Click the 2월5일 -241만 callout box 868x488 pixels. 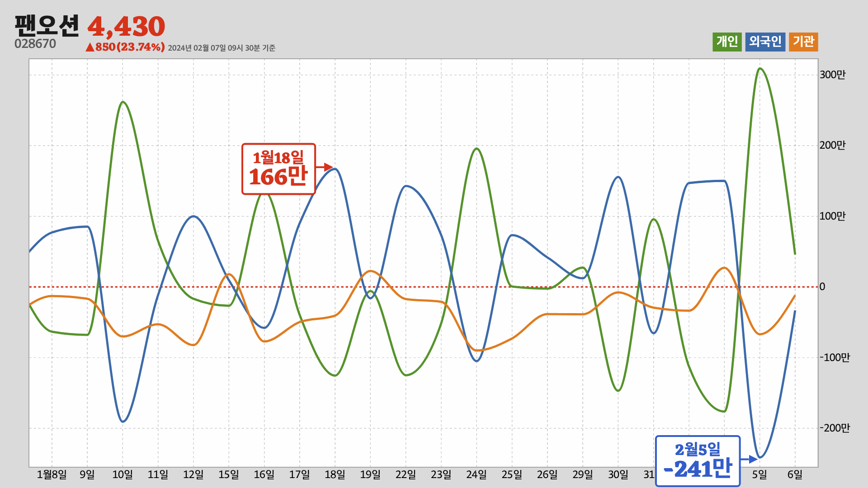point(698,461)
